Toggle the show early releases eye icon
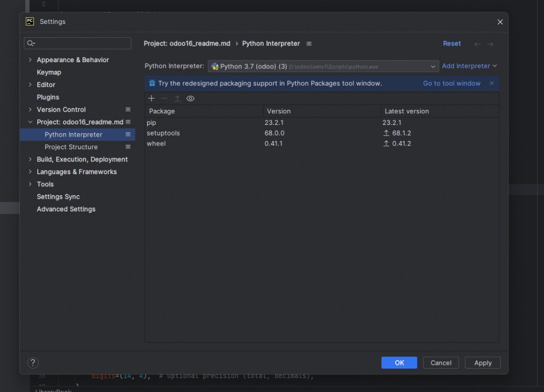Screen dimensions: 544x392 pyautogui.click(x=190, y=98)
